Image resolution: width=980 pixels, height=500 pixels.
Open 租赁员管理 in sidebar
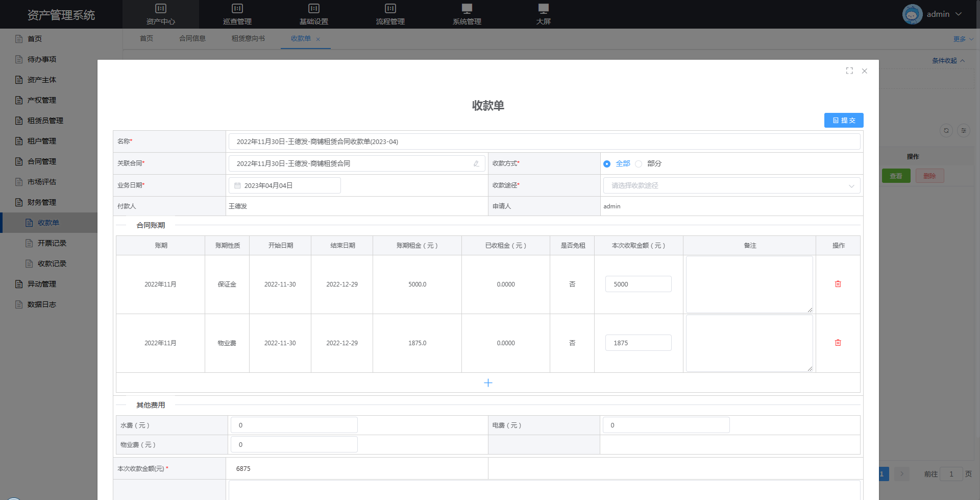(x=45, y=121)
